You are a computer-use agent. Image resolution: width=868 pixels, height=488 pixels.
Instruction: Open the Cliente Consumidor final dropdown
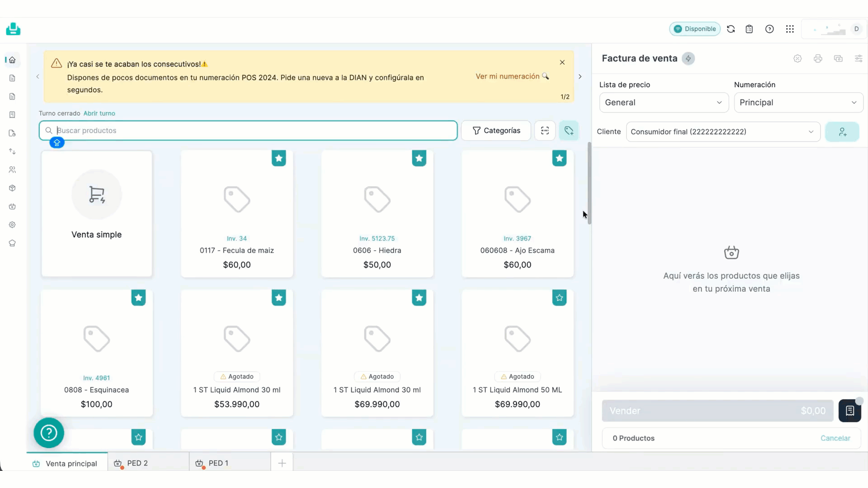pyautogui.click(x=723, y=132)
